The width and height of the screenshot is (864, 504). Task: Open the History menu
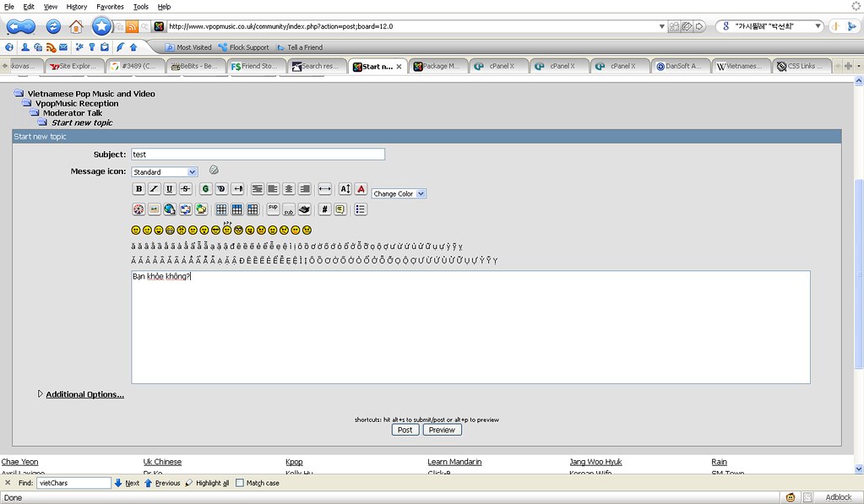(77, 7)
